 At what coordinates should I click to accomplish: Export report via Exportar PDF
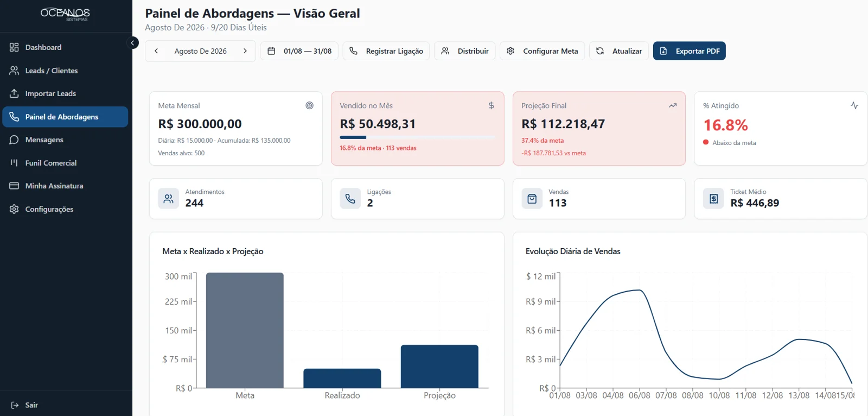690,51
